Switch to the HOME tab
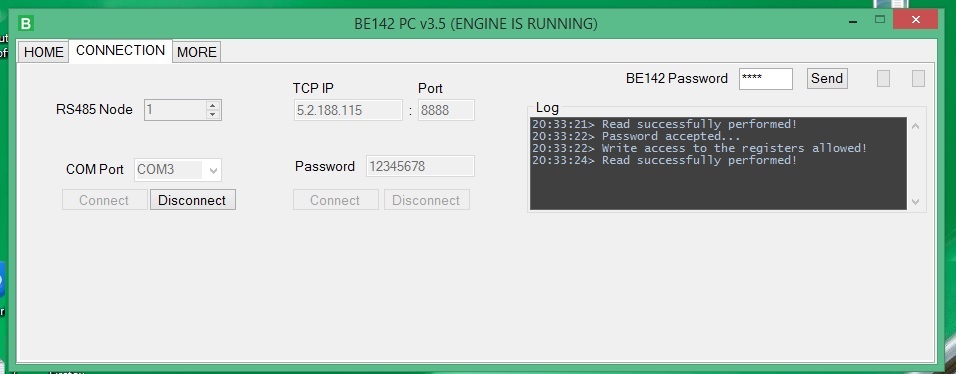 (x=43, y=52)
